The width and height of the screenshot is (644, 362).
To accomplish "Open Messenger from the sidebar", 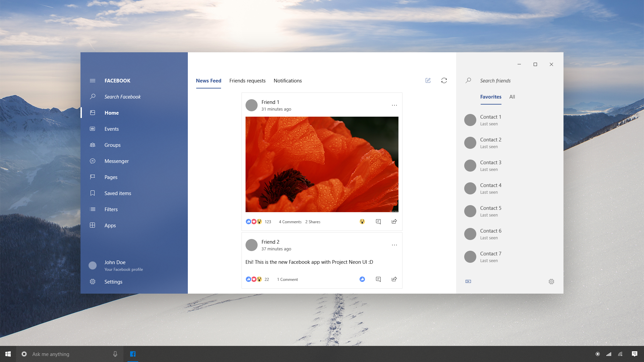I will (134, 161).
